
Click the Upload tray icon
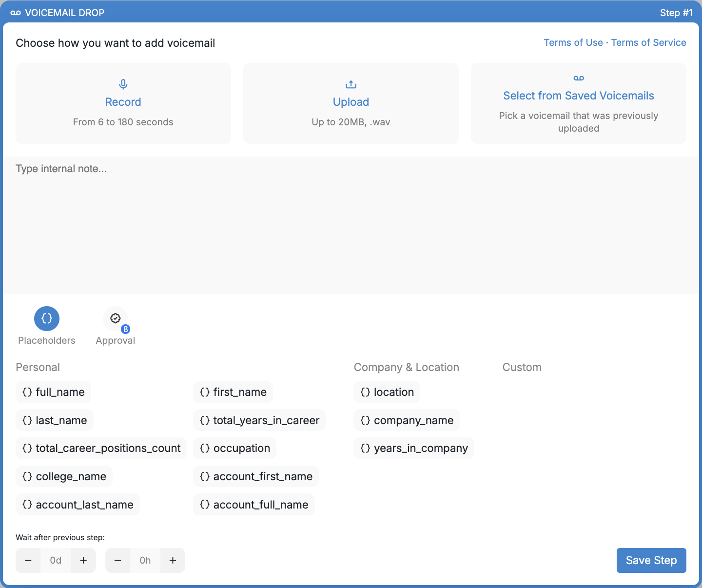click(x=351, y=84)
